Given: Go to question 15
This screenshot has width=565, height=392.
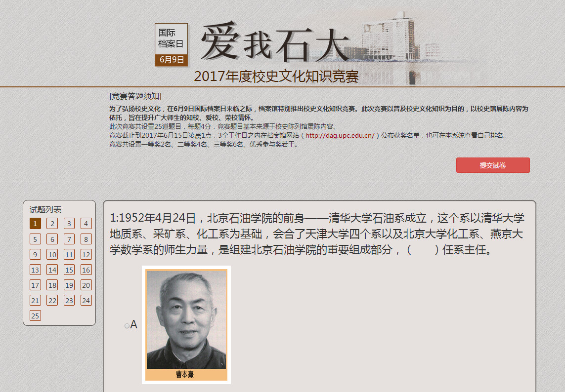Looking at the screenshot, I should [x=69, y=270].
